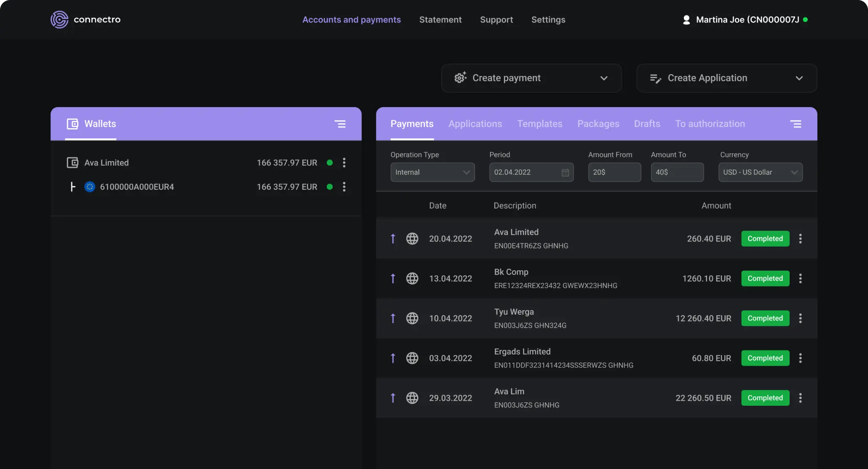
Task: Click the Amount From input field
Action: (x=614, y=173)
